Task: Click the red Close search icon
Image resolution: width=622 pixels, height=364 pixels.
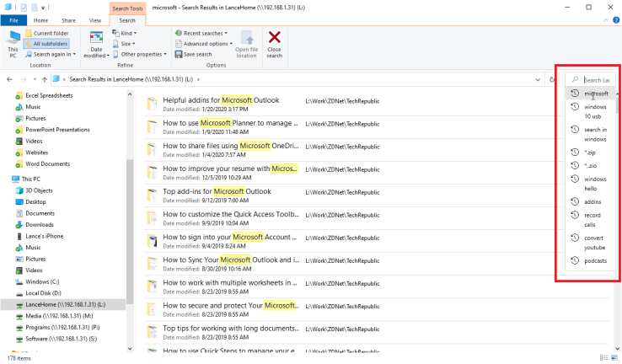Action: [x=275, y=38]
